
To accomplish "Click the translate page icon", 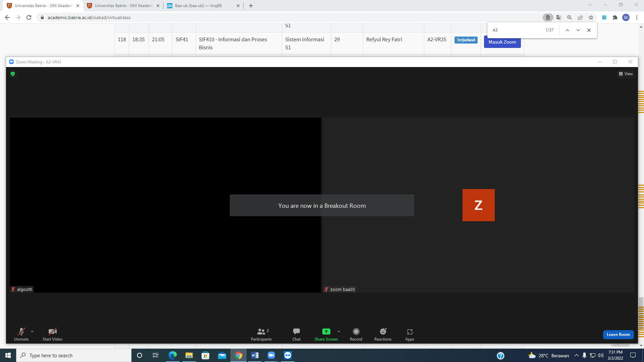I will [559, 17].
